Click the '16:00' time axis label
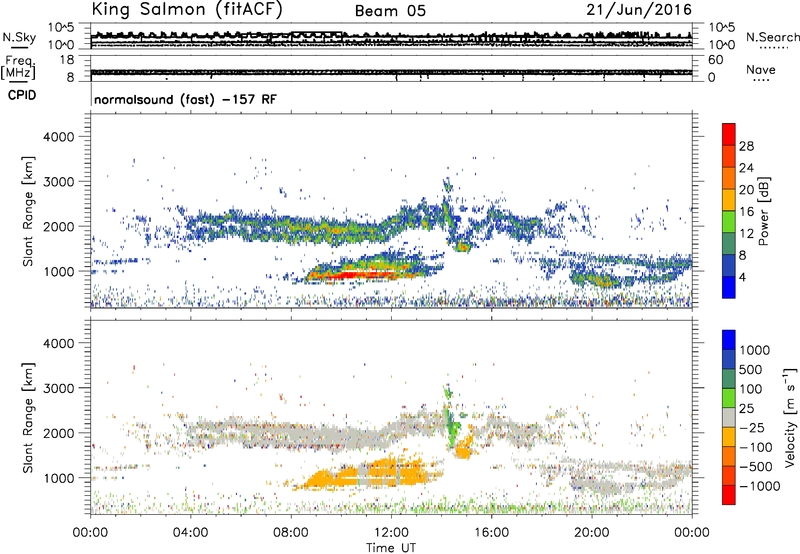 click(x=491, y=533)
